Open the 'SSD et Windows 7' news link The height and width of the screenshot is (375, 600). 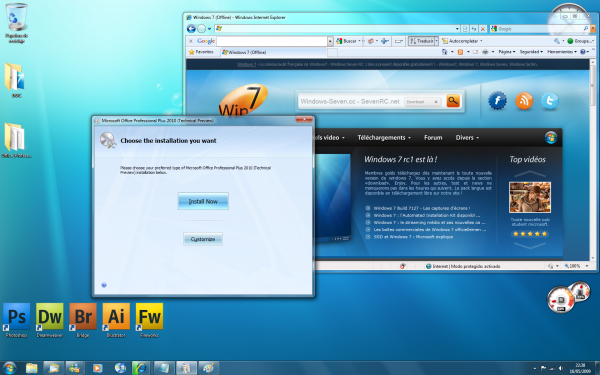point(413,237)
